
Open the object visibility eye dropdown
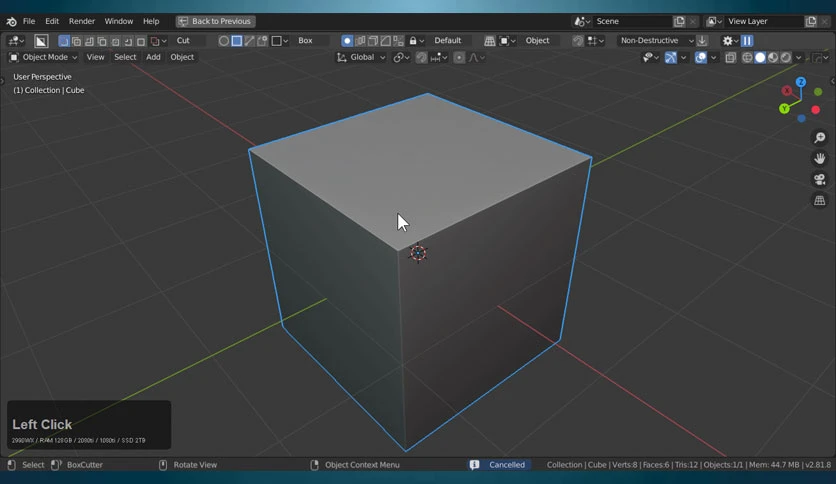click(x=650, y=57)
